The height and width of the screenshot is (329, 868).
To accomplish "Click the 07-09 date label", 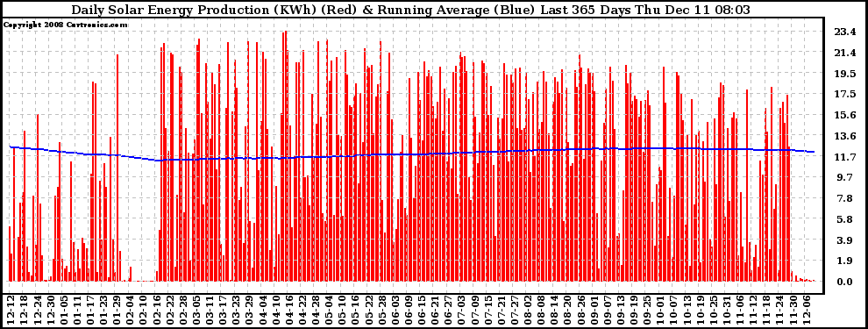I will (475, 310).
